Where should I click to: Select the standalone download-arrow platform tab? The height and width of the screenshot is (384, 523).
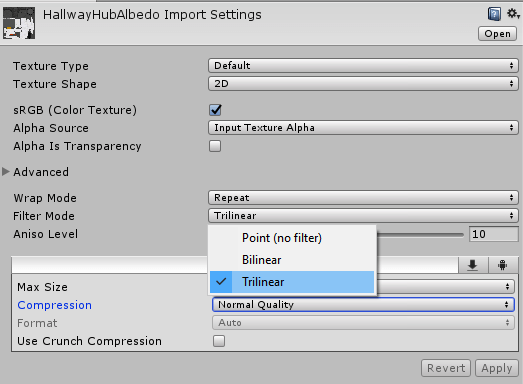click(x=473, y=265)
